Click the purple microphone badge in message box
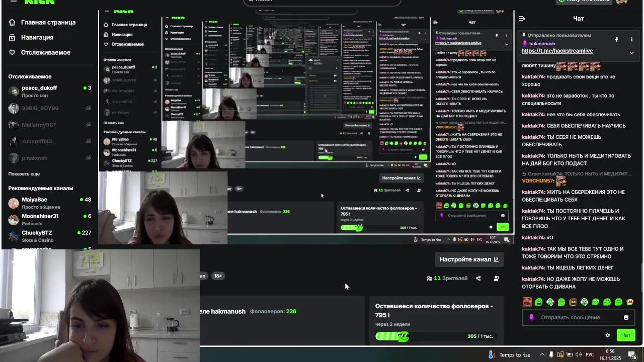Viewport: 644px width, 362px height. coord(531,317)
